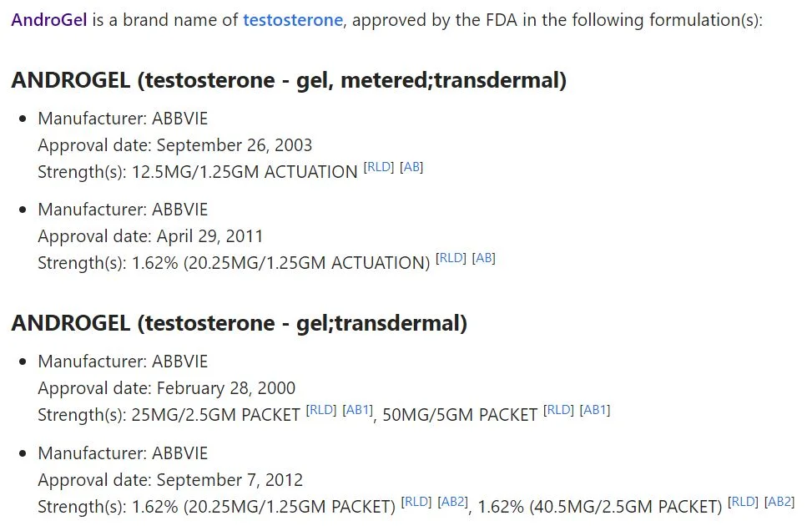The image size is (812, 531).
Task: Open RLD reference for 20.25MG/1.25GM ACTUATION
Action: (451, 259)
